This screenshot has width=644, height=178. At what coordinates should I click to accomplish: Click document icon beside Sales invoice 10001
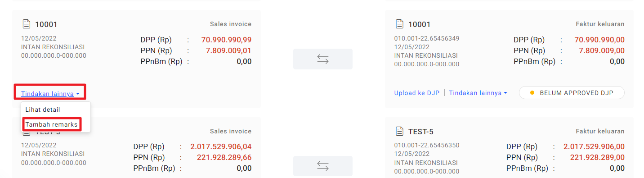(26, 24)
